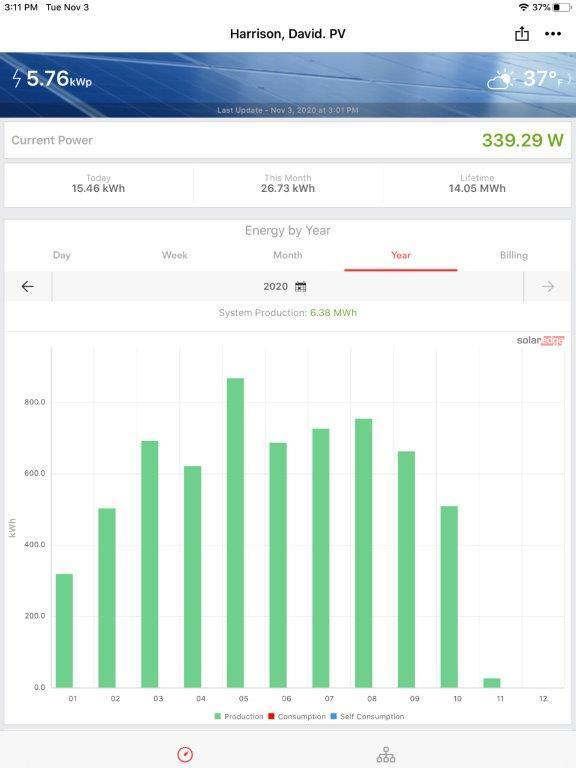The height and width of the screenshot is (768, 576).
Task: Toggle the Self Consumption legend series
Action: [367, 716]
